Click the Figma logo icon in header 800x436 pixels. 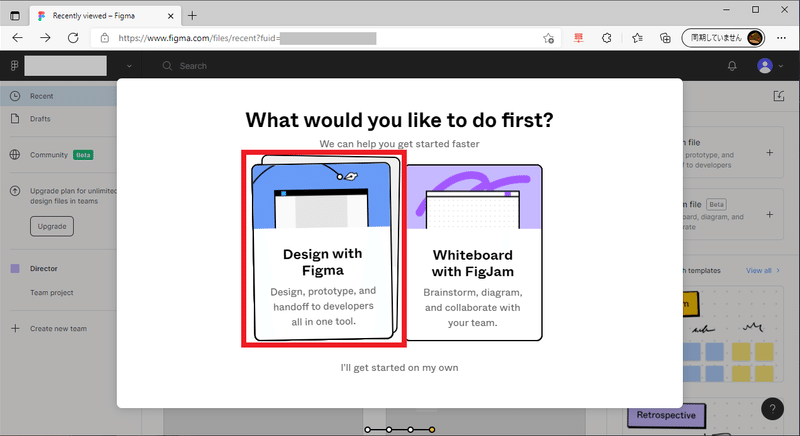[x=14, y=66]
